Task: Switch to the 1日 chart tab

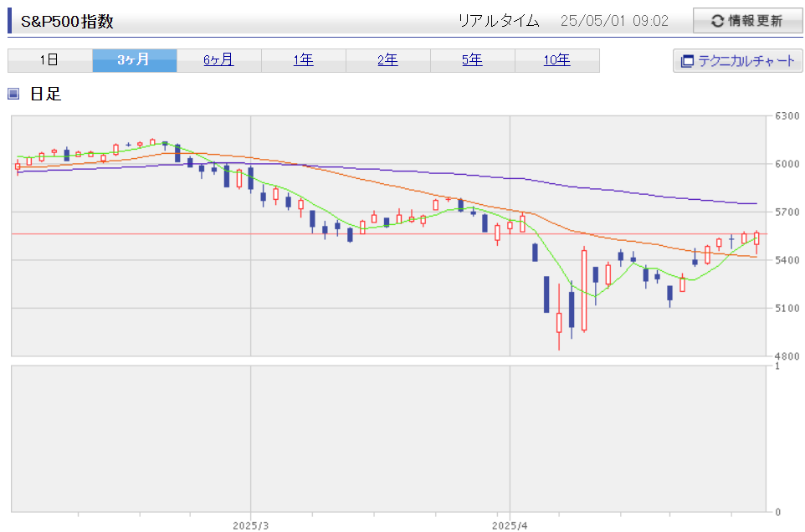Action: [50, 60]
